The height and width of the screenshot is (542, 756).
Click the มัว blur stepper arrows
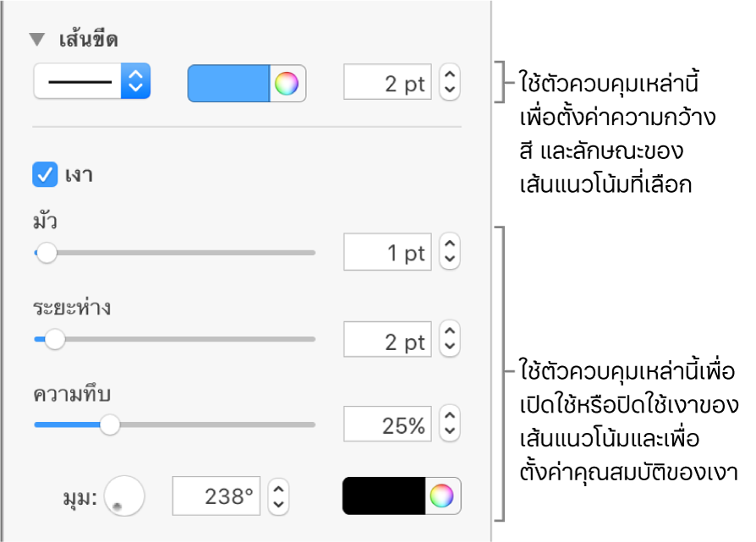(450, 253)
